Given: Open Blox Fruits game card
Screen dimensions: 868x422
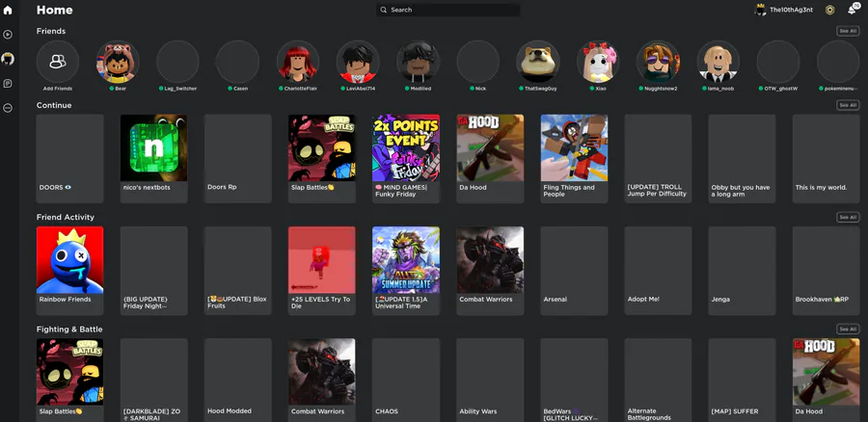Looking at the screenshot, I should point(238,271).
